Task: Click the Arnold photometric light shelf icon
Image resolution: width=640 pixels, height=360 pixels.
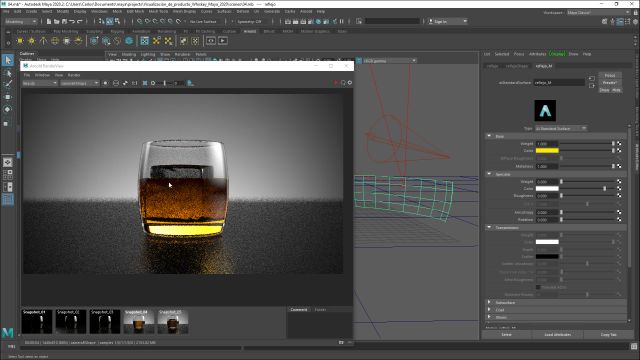Action: tap(43, 41)
